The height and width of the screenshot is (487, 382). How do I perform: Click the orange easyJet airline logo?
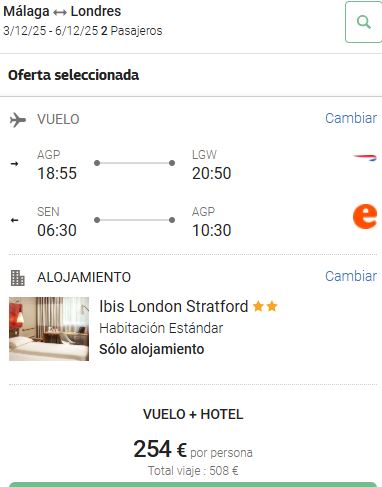(x=365, y=216)
